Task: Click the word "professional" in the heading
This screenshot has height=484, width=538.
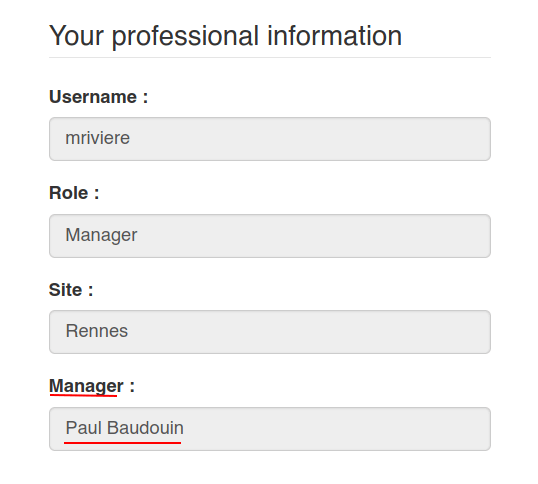Action: point(185,37)
